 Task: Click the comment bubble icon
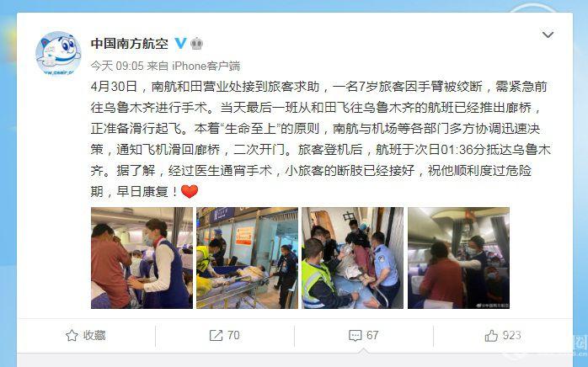355,336
